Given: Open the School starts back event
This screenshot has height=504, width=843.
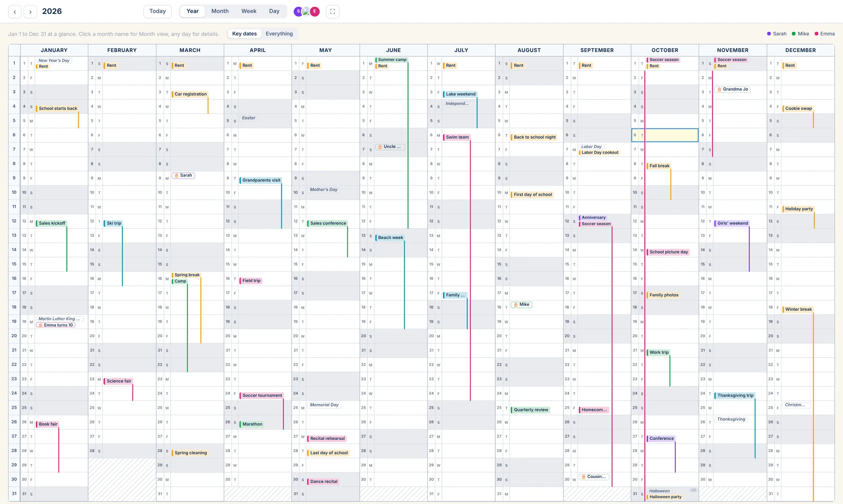Looking at the screenshot, I should [57, 109].
